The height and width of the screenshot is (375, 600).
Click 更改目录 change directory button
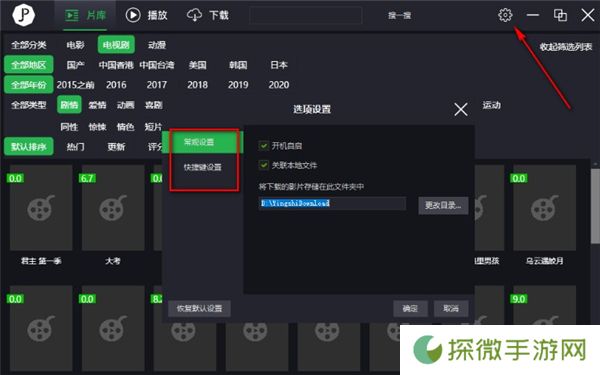pos(443,205)
